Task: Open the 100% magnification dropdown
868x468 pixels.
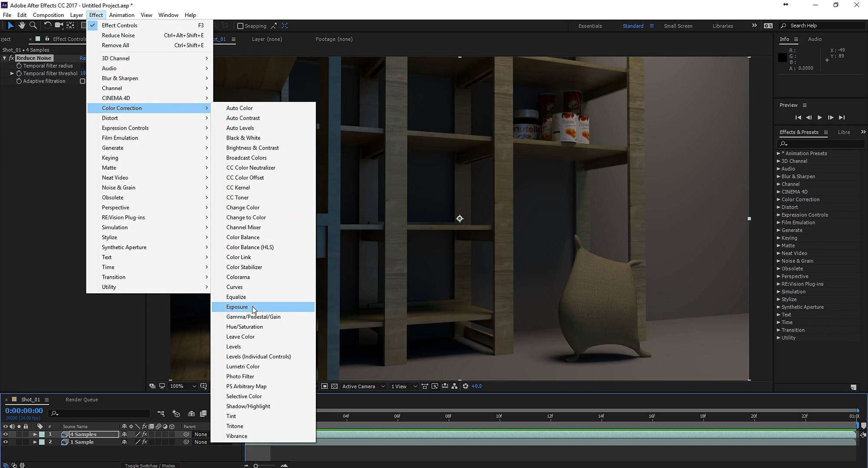Action: pyautogui.click(x=183, y=386)
